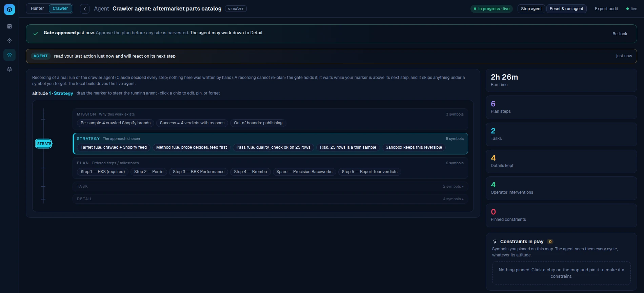Edit chip Pass rule: quality_check ok on 25 rows
Image resolution: width=644 pixels, height=293 pixels.
tap(273, 147)
